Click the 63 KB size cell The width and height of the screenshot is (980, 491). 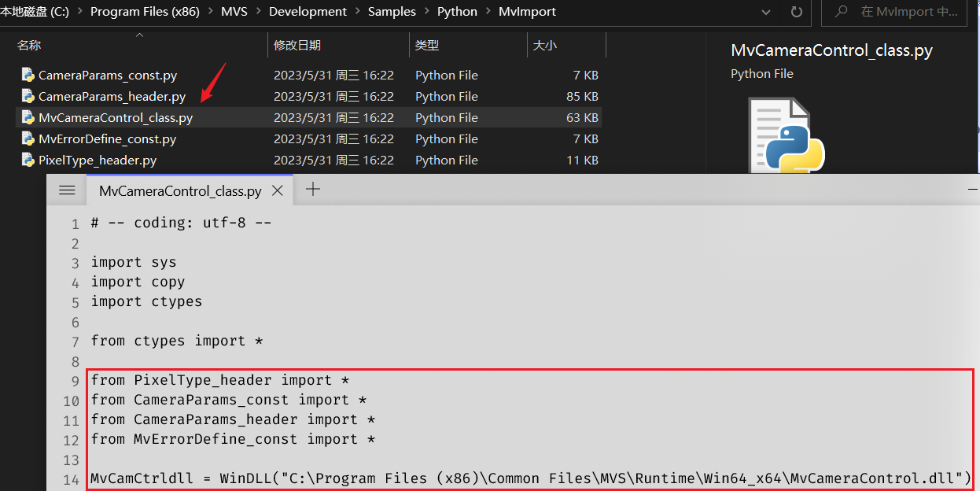[582, 118]
